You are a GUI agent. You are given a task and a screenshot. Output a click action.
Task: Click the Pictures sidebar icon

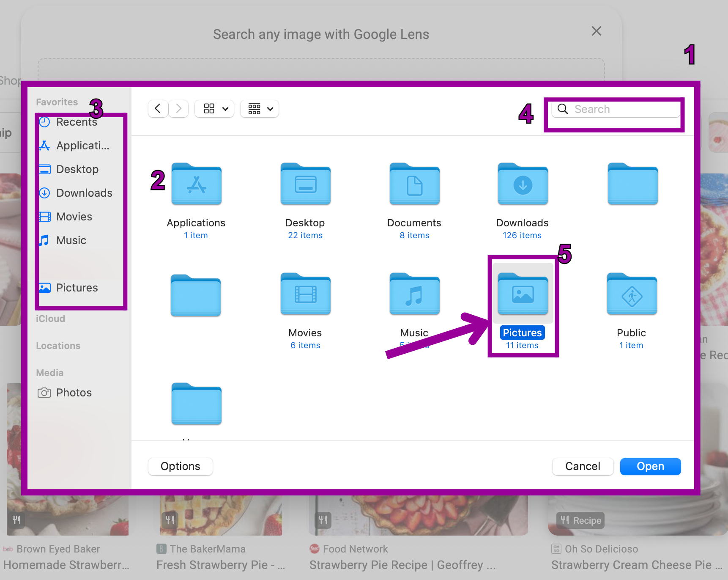pos(44,288)
